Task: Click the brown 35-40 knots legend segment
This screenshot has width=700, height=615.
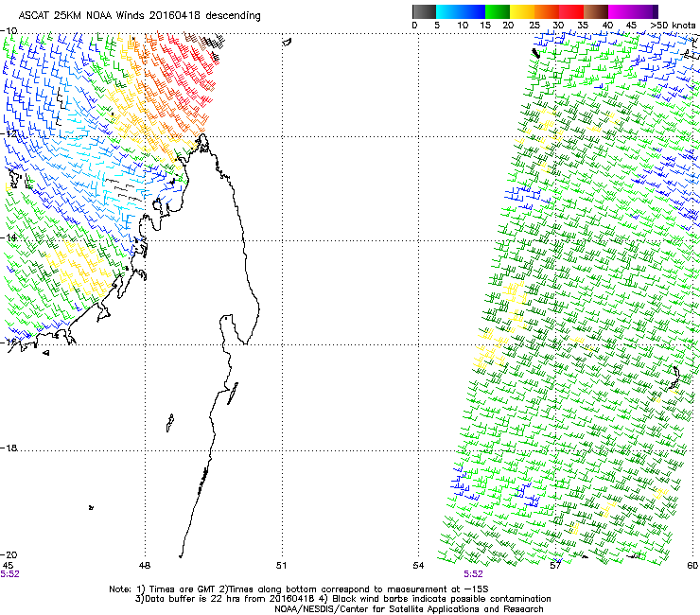Action: 596,11
